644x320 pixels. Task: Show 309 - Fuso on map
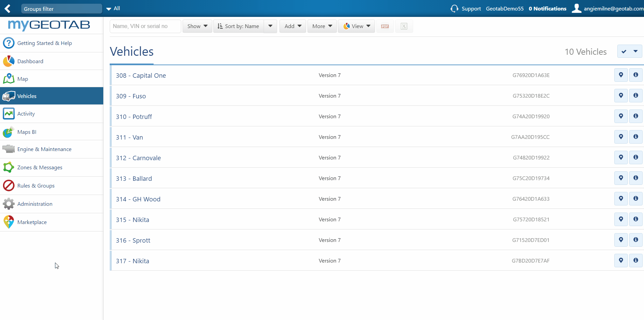(x=621, y=96)
